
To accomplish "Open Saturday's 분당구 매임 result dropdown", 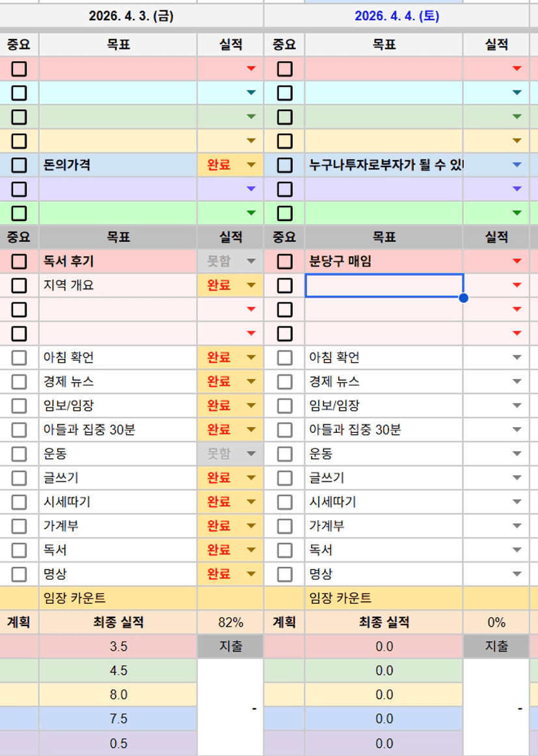I will (x=517, y=261).
